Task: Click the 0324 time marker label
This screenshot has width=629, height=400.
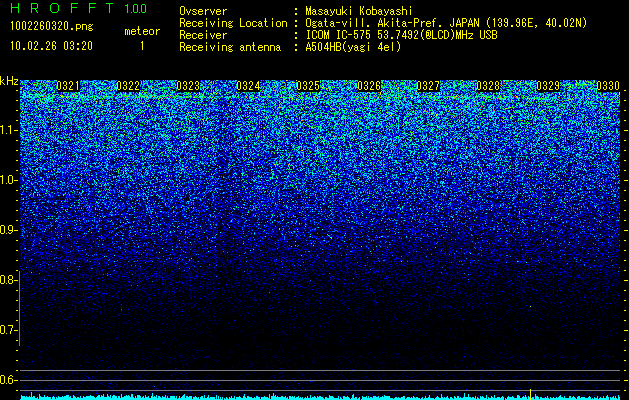Action: 248,86
